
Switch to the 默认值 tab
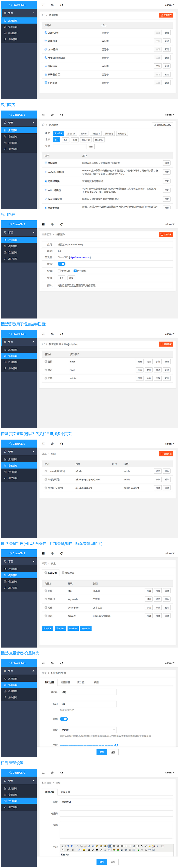tap(81, 682)
